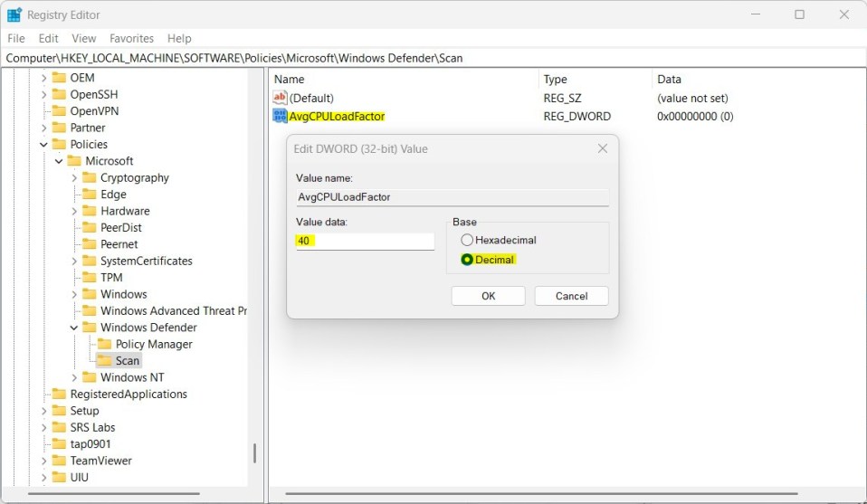867x504 pixels.
Task: Click the TeamViewer folder icon
Action: [x=59, y=461]
